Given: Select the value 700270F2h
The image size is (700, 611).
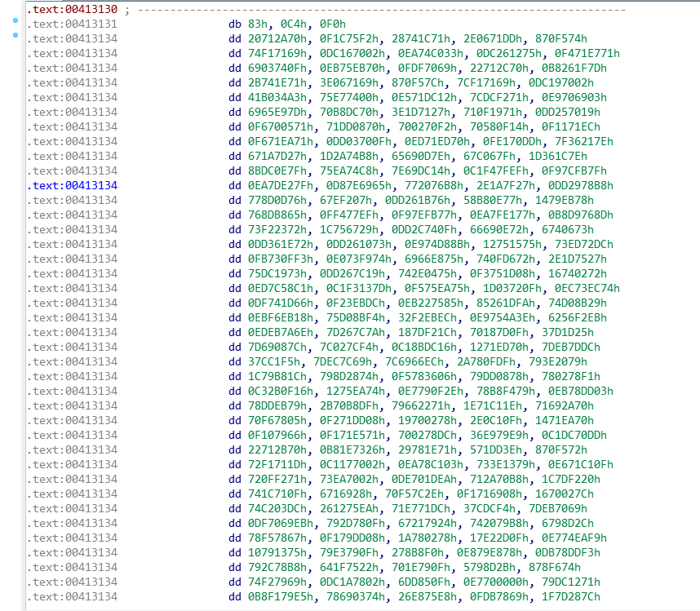Looking at the screenshot, I should 428,127.
